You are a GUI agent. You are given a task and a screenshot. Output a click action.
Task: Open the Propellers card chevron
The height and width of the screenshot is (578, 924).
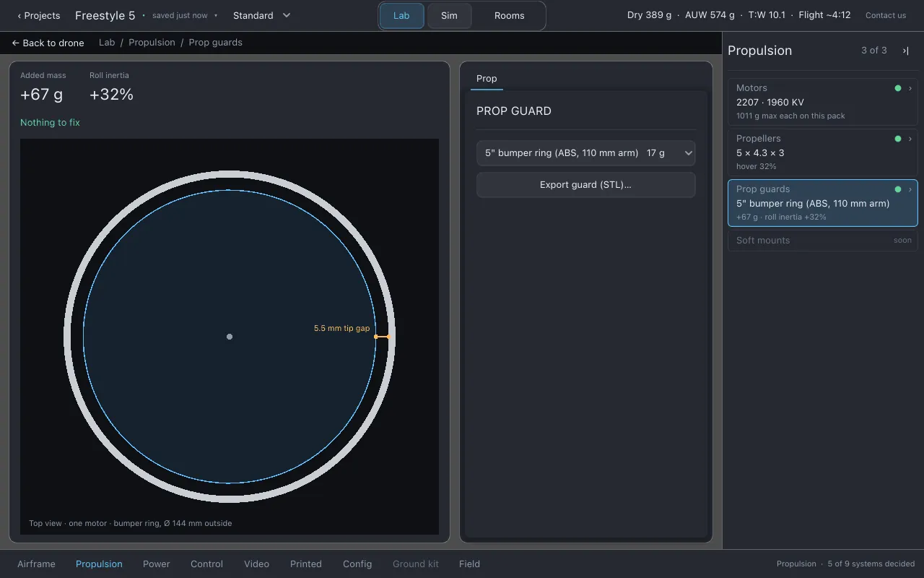(x=910, y=139)
